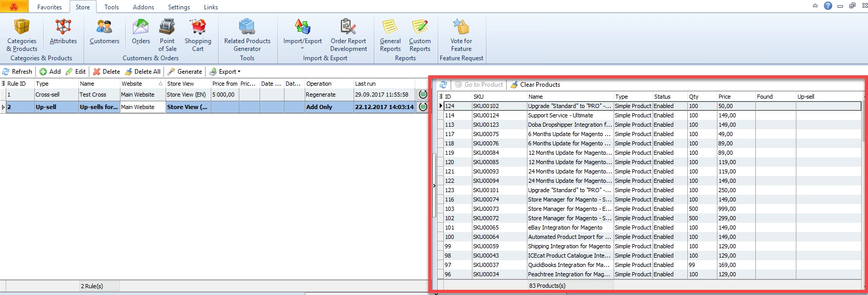Switch to the Favorites tab
868x295 pixels.
click(x=49, y=7)
